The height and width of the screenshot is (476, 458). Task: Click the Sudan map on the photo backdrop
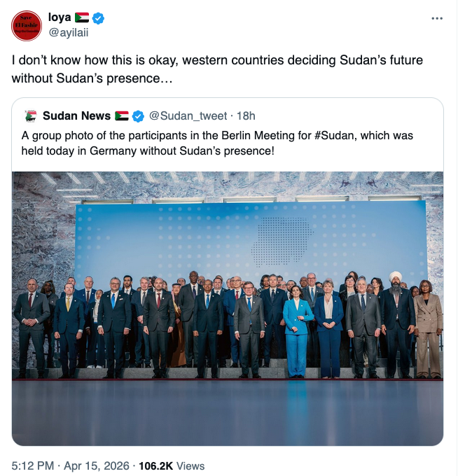[x=282, y=241]
